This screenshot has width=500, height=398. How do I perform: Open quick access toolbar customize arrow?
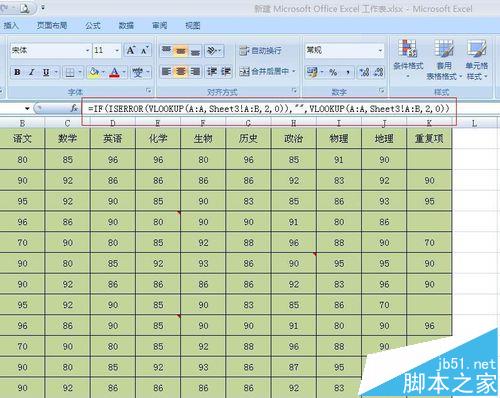pos(43,7)
